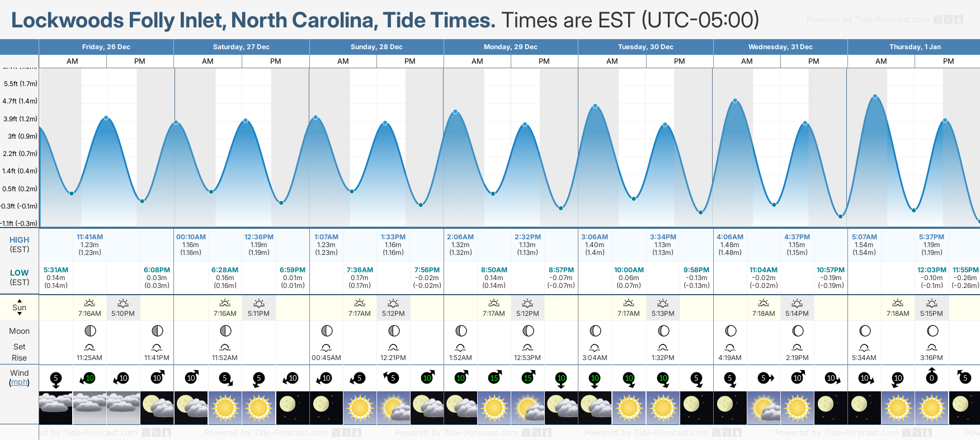The width and height of the screenshot is (980, 440).
Task: Select the Wednesday, 31 Dec day header
Action: 780,47
